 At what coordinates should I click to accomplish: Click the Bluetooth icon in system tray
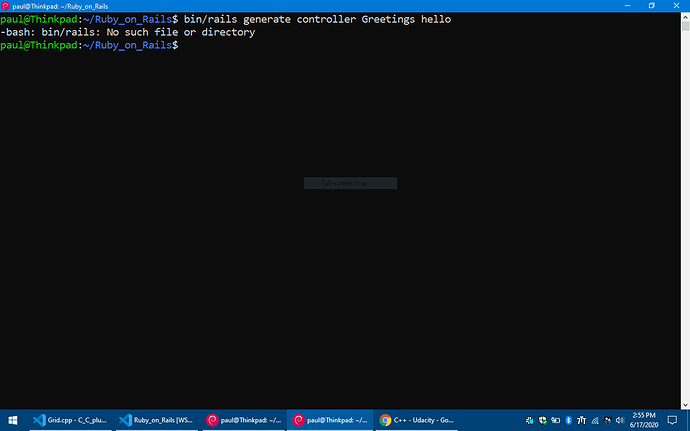[x=568, y=420]
